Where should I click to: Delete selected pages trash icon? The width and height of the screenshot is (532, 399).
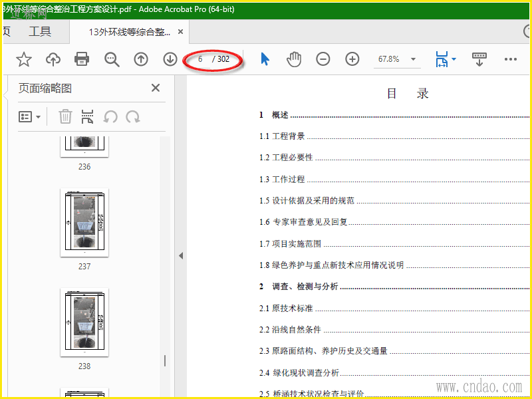(x=65, y=117)
